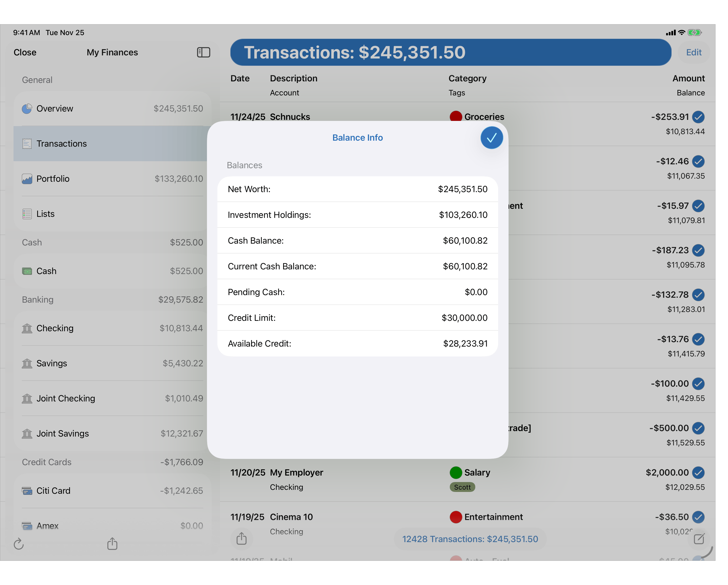Click the Edit button
Image resolution: width=728 pixels, height=585 pixels.
[x=694, y=52]
